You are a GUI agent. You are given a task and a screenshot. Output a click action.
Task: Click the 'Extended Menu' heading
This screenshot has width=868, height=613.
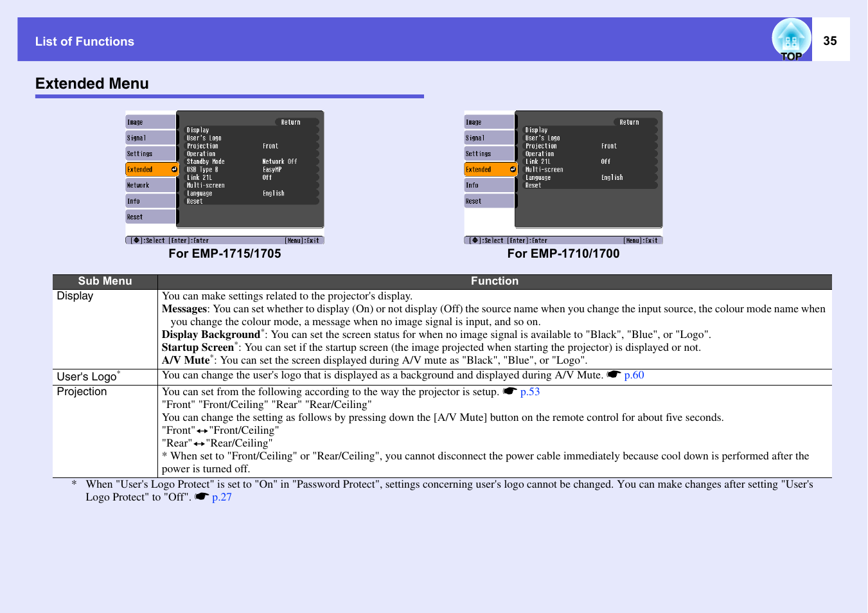(92, 84)
